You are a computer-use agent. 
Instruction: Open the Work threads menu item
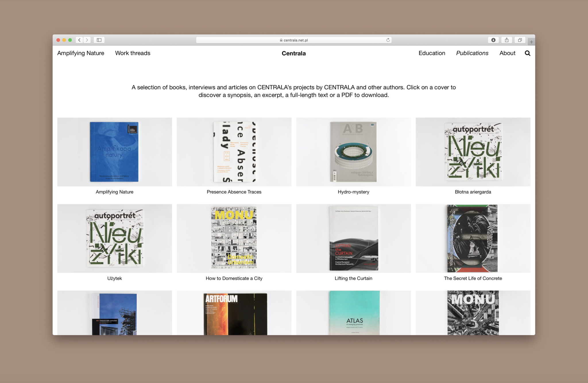[133, 53]
